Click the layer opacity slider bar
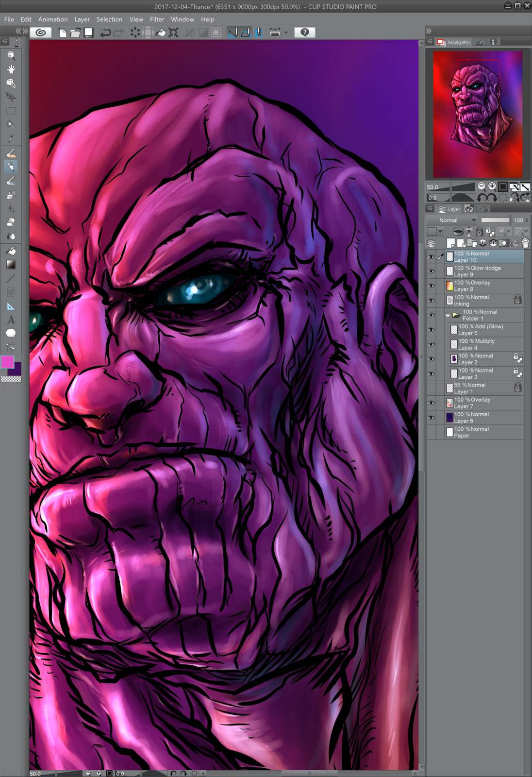Screen dimensions: 532x777 pyautogui.click(x=495, y=220)
